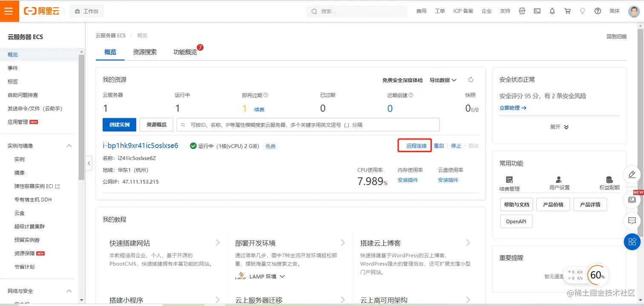This screenshot has width=644, height=306.
Task: Click the lightbulb tips icon
Action: point(583,11)
